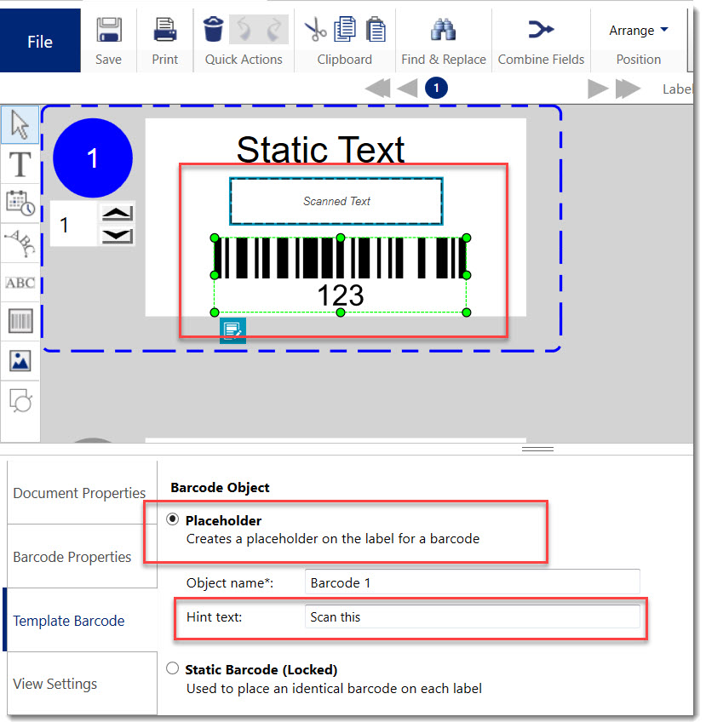Viewport: 706px width, 728px height.
Task: Open the File menu
Action: pos(39,40)
